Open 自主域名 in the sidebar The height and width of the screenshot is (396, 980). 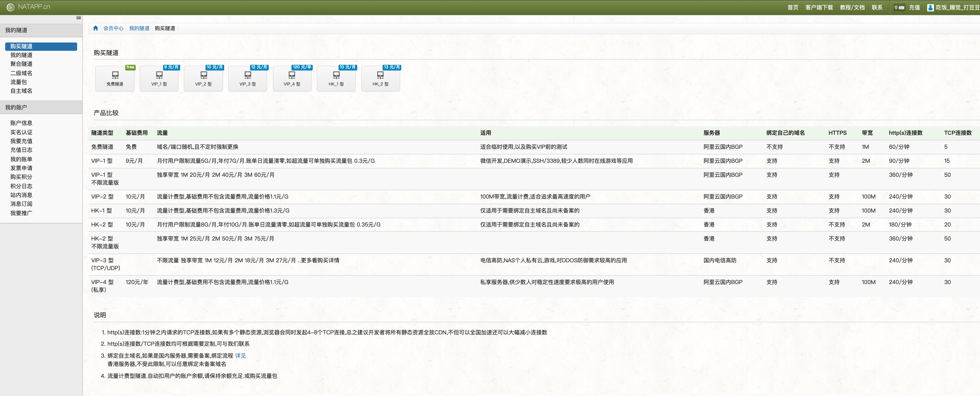(21, 91)
